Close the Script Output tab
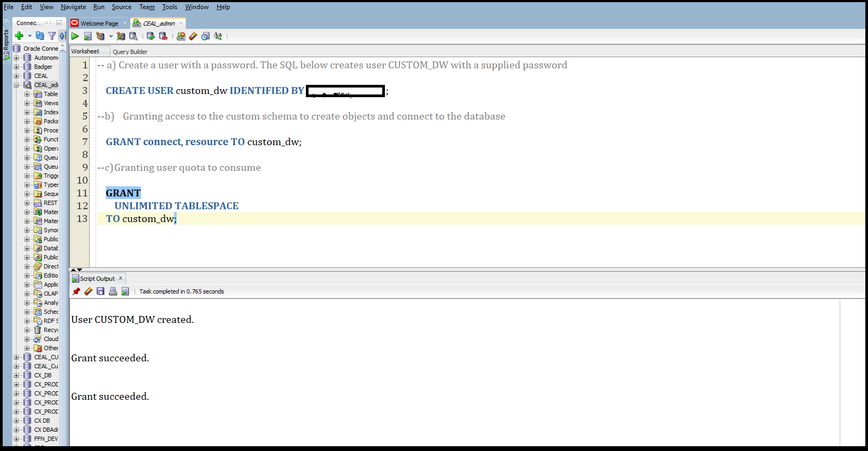Viewport: 868px width, 451px height. pyautogui.click(x=121, y=278)
